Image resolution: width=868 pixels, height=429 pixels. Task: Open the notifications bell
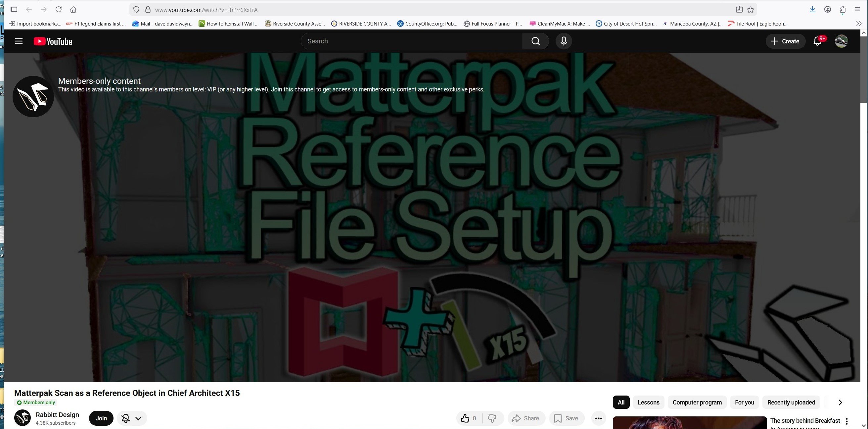(817, 41)
